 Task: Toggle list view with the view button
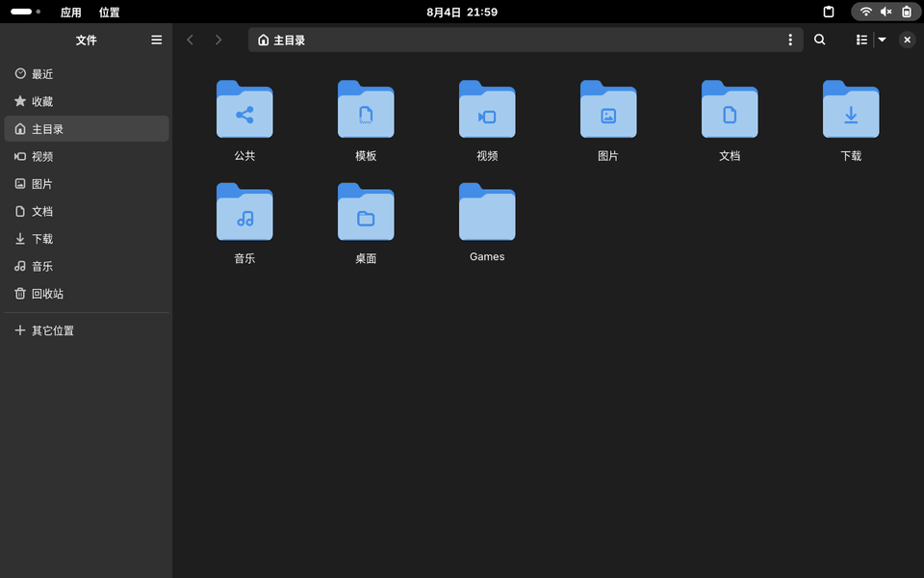point(861,39)
